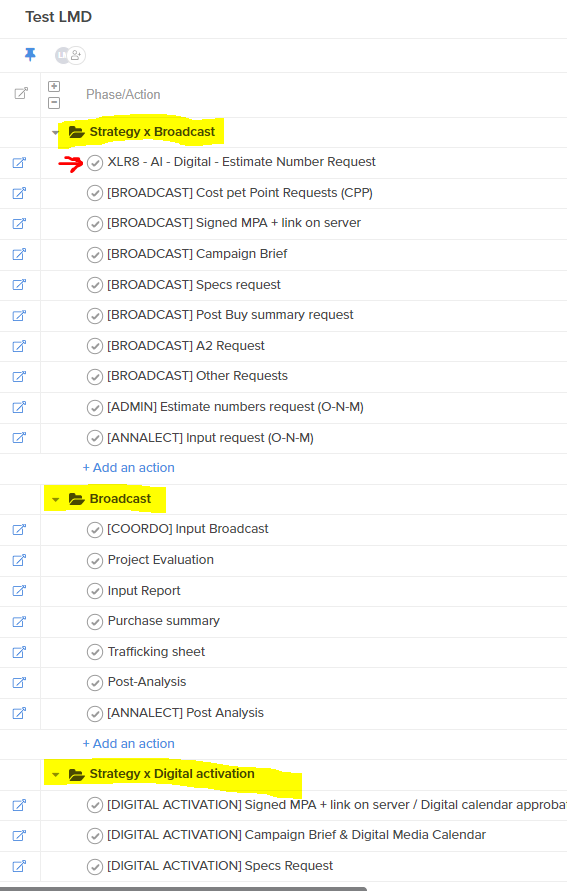Click Add an action under Strategy x Broadcast

(129, 468)
